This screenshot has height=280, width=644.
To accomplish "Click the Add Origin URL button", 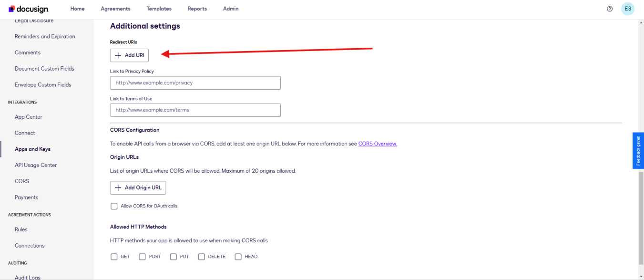I will tap(138, 187).
